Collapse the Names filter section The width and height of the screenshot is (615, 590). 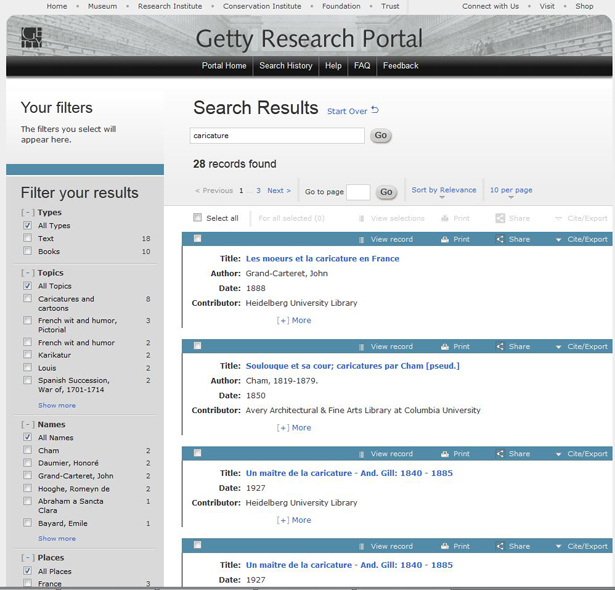[28, 424]
